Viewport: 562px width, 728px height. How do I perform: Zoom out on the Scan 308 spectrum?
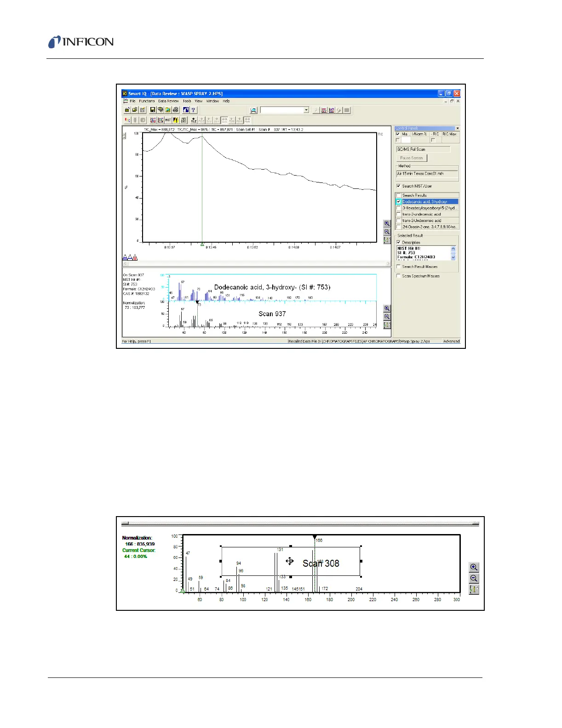[474, 579]
